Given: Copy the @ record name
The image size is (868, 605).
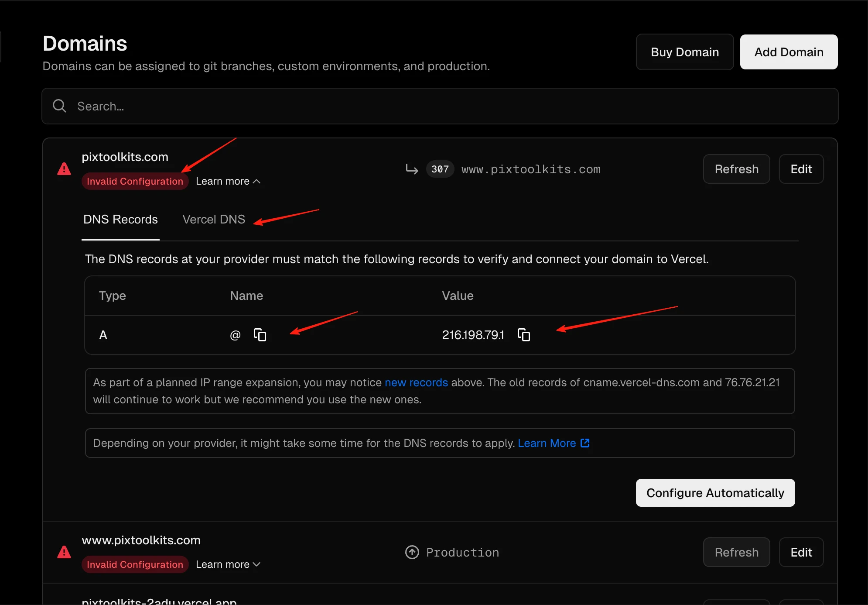Looking at the screenshot, I should tap(260, 335).
